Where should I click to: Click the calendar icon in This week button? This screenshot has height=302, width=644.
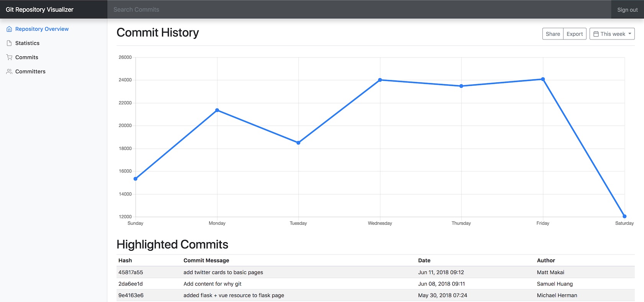(x=596, y=34)
